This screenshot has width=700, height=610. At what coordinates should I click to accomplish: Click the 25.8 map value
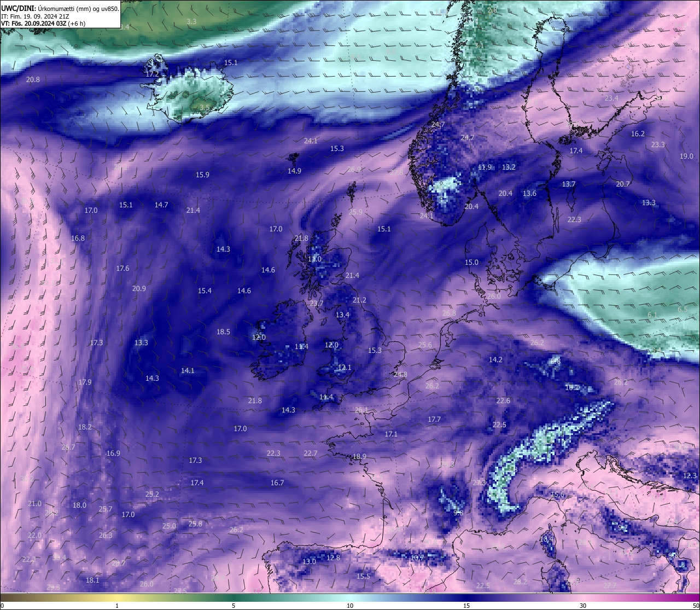(195, 524)
